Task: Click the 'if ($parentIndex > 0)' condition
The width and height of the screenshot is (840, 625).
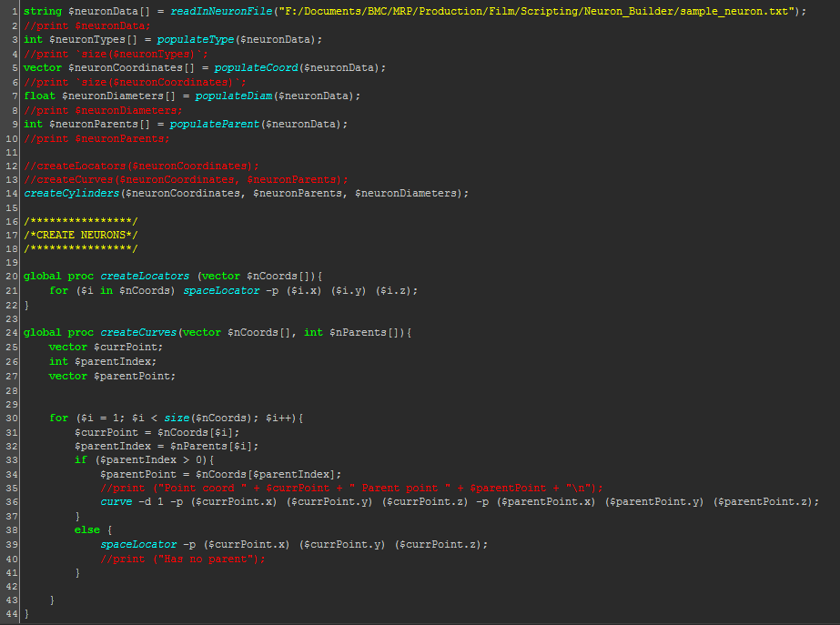Action: click(144, 460)
